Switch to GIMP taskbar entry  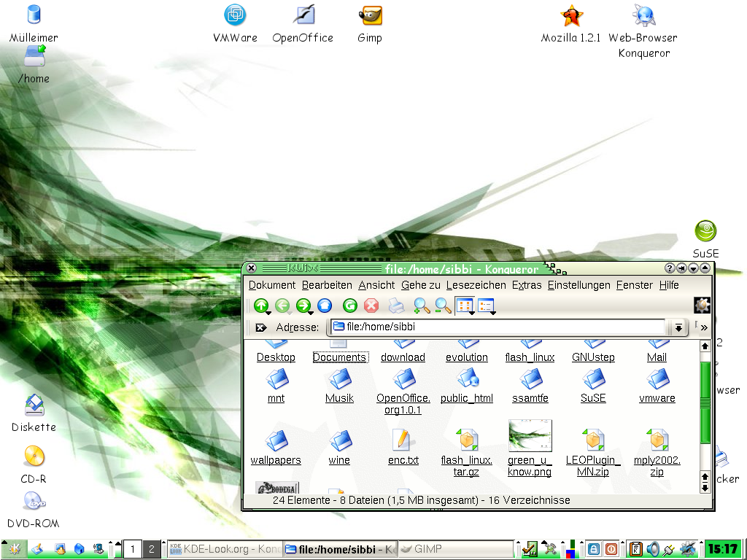(455, 549)
